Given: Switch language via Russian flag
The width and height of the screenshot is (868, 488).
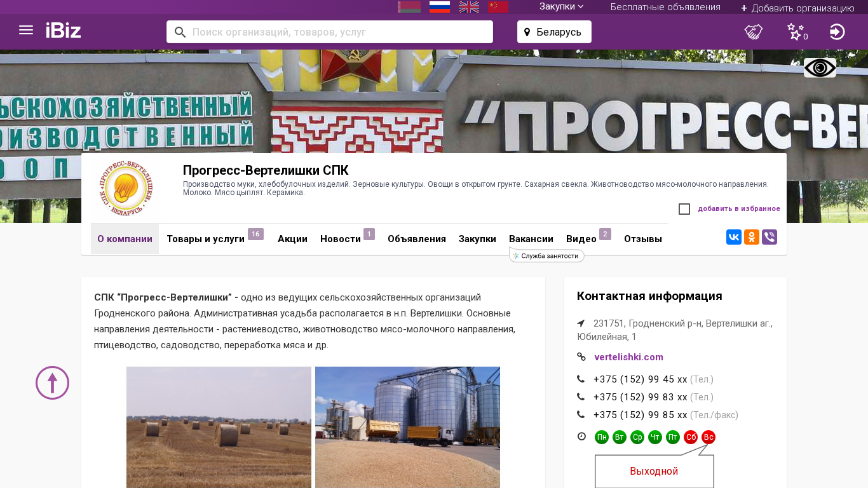Looking at the screenshot, I should (x=440, y=7).
